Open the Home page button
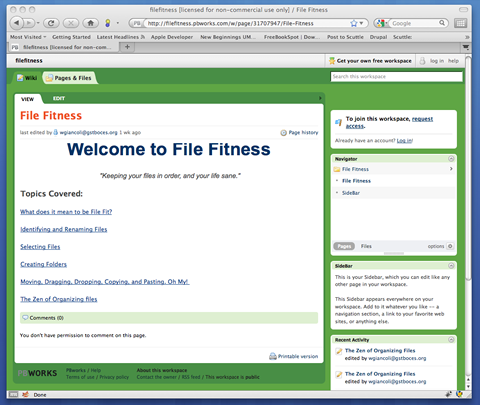Viewport: 480px width, 405px height. point(90,23)
